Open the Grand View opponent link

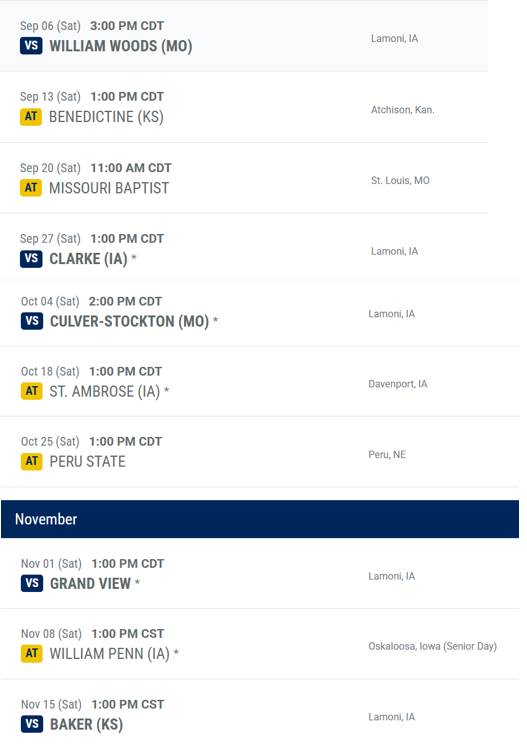tap(90, 583)
